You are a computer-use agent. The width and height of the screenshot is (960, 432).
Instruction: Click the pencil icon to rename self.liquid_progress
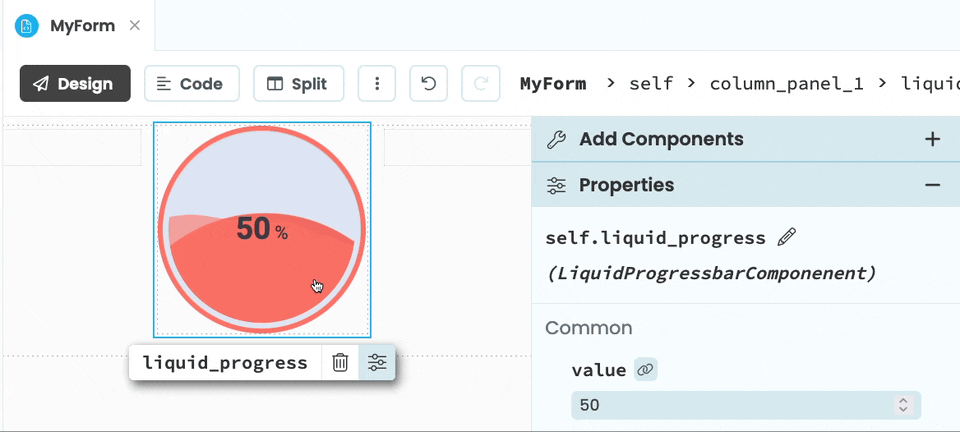click(x=787, y=237)
